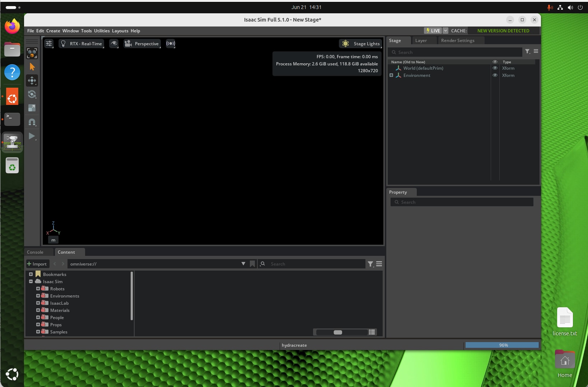Open the LIVE options dropdown arrow
Screen dimensions: 588x387
pyautogui.click(x=445, y=31)
